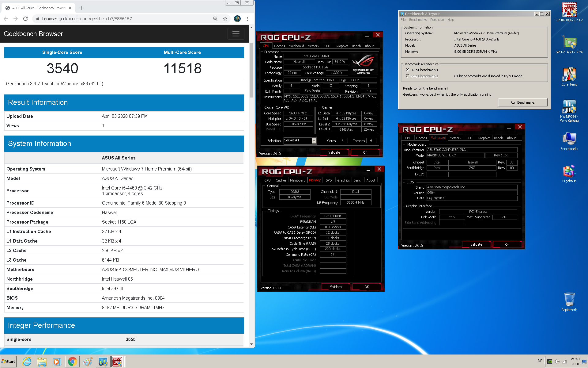Switch to Chrome in the taskbar

[x=72, y=362]
